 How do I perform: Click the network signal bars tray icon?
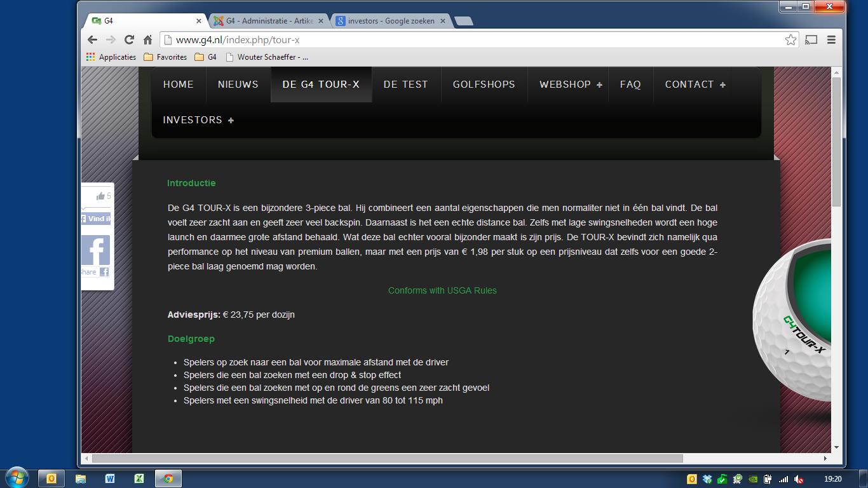(x=783, y=479)
